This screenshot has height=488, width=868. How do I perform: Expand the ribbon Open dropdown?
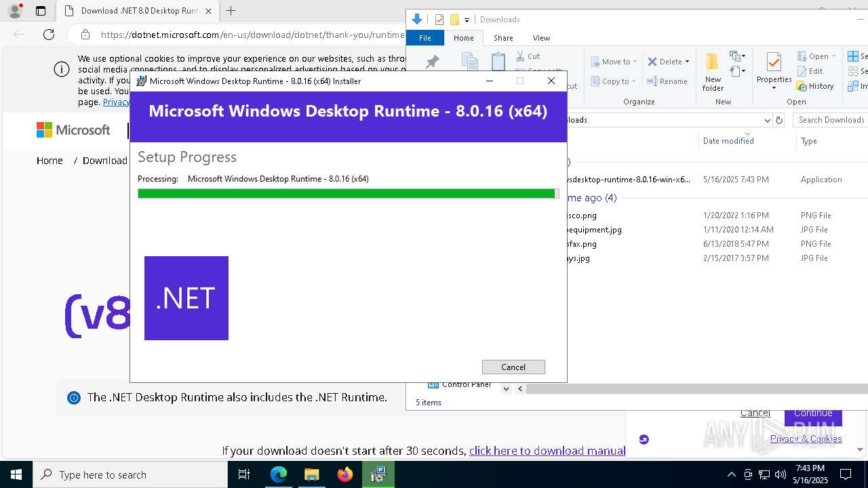tap(817, 56)
